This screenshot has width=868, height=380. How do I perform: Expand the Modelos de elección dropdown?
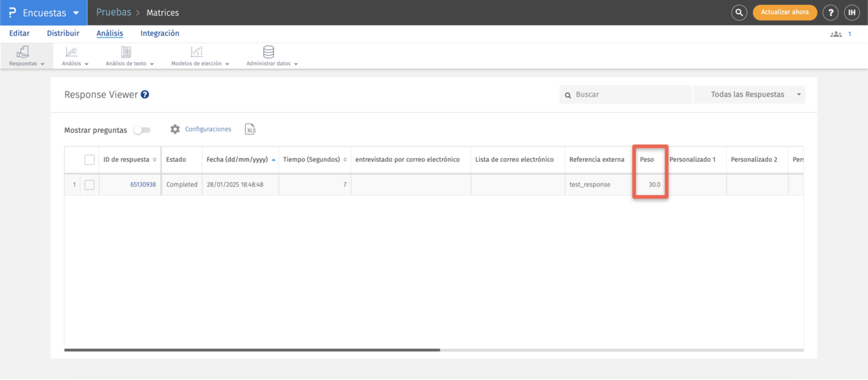point(227,64)
